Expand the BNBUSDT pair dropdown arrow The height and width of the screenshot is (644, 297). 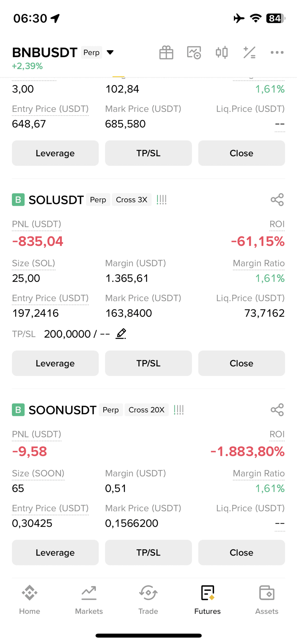pyautogui.click(x=110, y=52)
